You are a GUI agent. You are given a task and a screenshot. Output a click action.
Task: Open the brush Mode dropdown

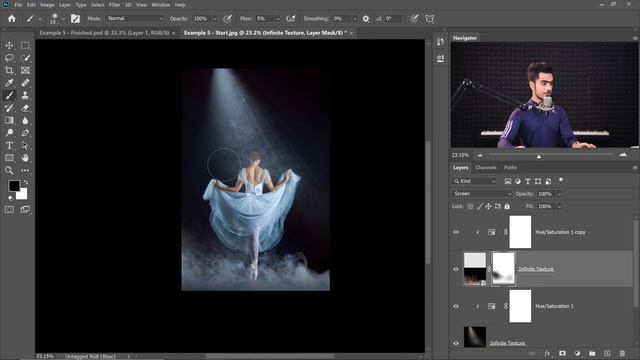pos(135,19)
